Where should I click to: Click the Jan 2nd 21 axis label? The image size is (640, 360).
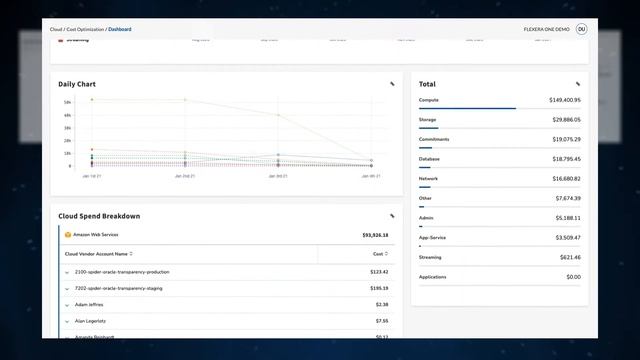pyautogui.click(x=185, y=176)
